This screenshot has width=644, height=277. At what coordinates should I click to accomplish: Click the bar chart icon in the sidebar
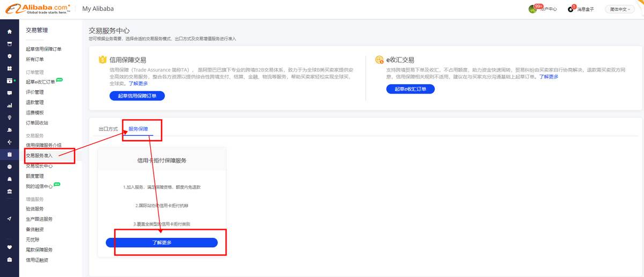pos(9,105)
